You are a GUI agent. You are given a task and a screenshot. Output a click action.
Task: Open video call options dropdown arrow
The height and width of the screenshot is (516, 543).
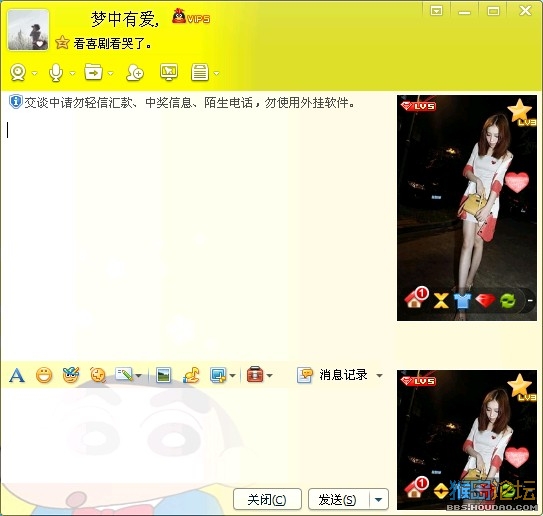(34, 73)
